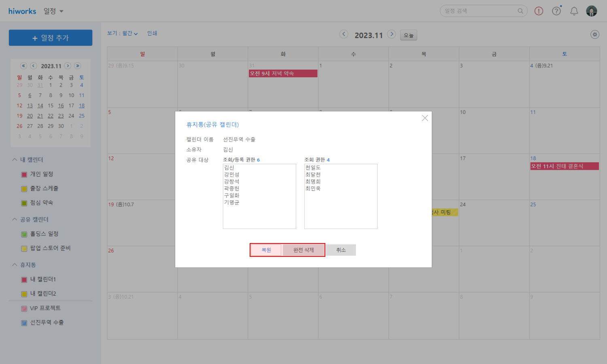Click the 선진무역 수출 blue color swatch
Screen dimensions: 607x364
24,323
